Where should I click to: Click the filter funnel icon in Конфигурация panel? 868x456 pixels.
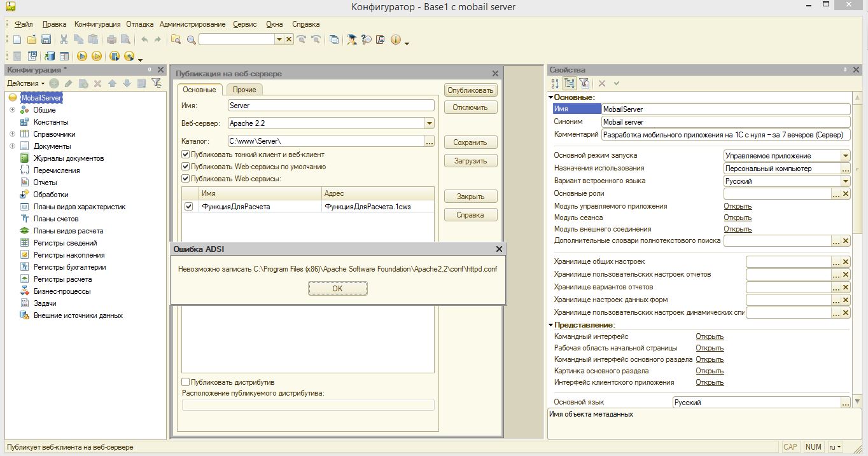(x=156, y=83)
